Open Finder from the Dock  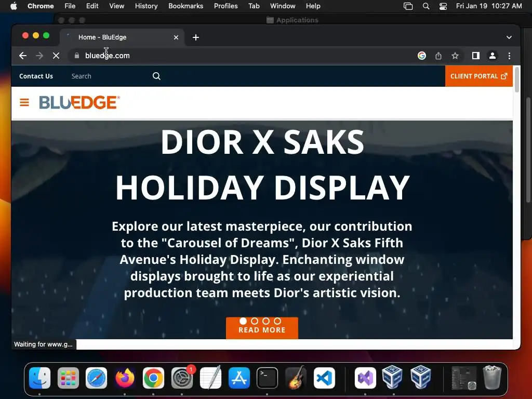(39, 378)
